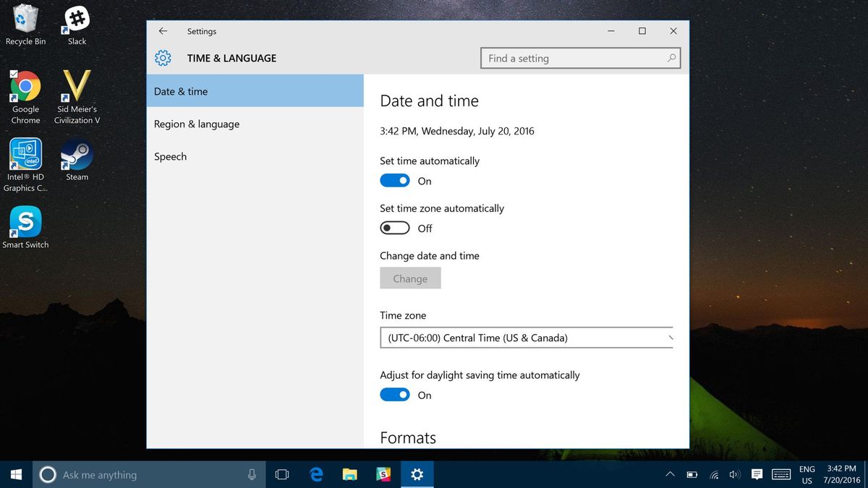Switch to the Region & language section

[196, 124]
